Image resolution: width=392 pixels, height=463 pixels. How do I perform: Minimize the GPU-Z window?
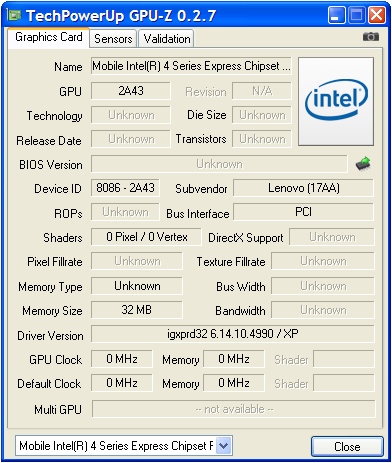point(336,15)
